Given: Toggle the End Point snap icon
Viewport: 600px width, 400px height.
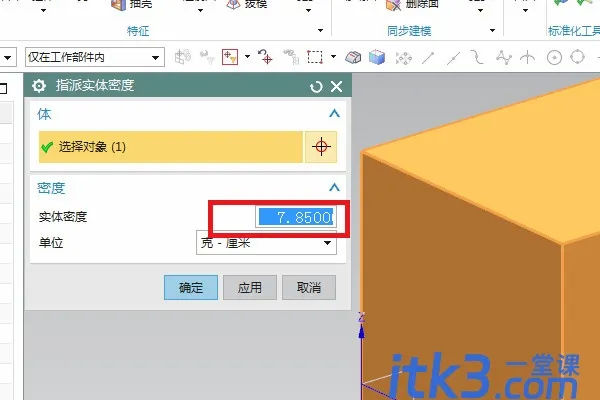Looking at the screenshot, I should (428, 58).
